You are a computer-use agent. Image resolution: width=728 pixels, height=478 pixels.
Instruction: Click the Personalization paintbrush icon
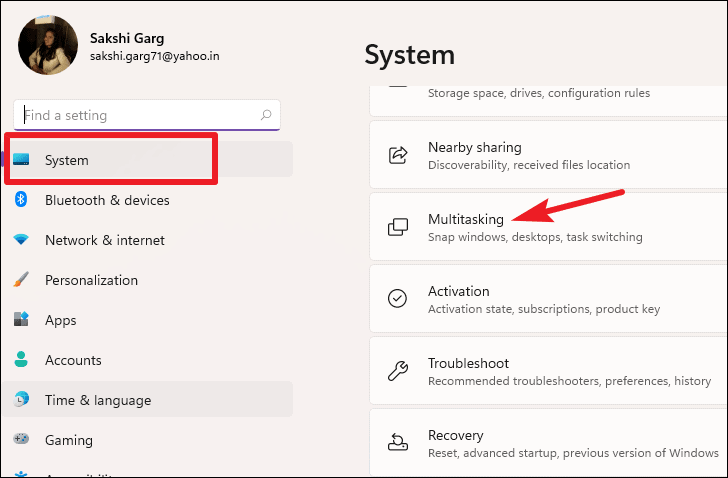(x=21, y=279)
